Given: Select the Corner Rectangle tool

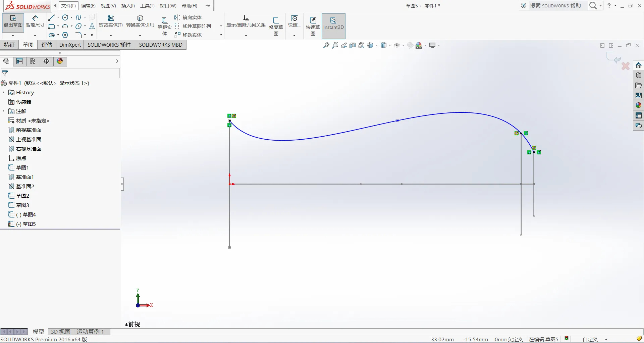Looking at the screenshot, I should coord(51,26).
